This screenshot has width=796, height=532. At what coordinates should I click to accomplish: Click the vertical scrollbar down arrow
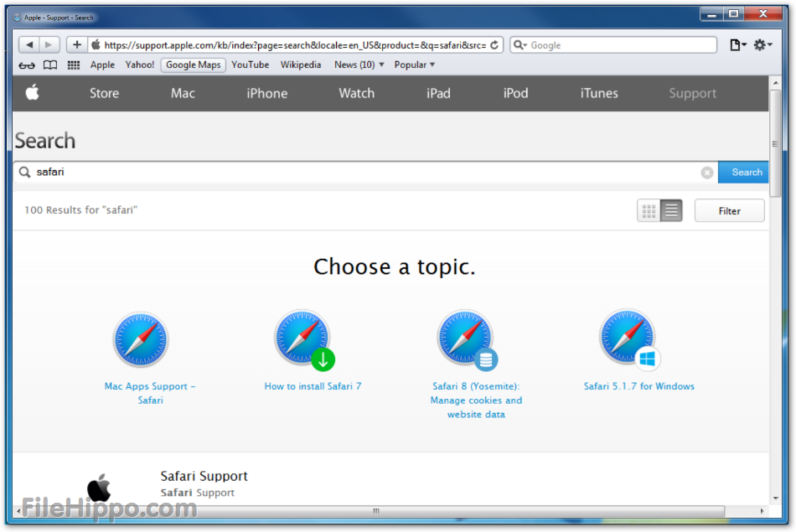point(775,498)
